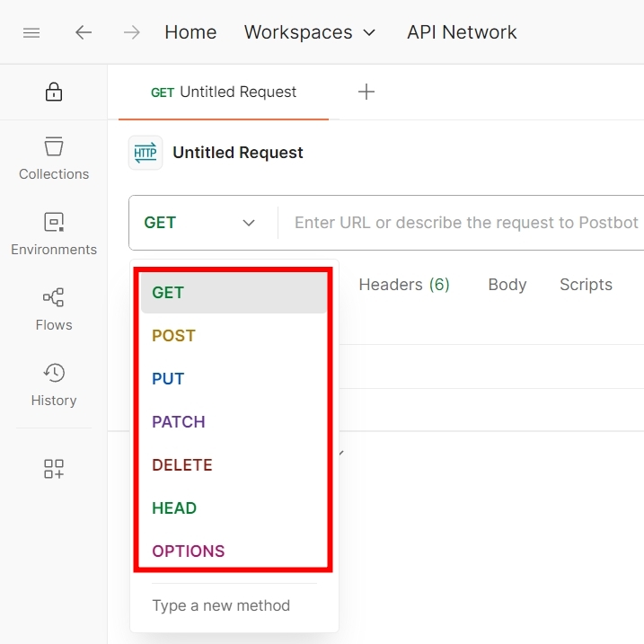Image resolution: width=644 pixels, height=644 pixels.
Task: Select OPTIONS from the method list
Action: click(x=234, y=551)
